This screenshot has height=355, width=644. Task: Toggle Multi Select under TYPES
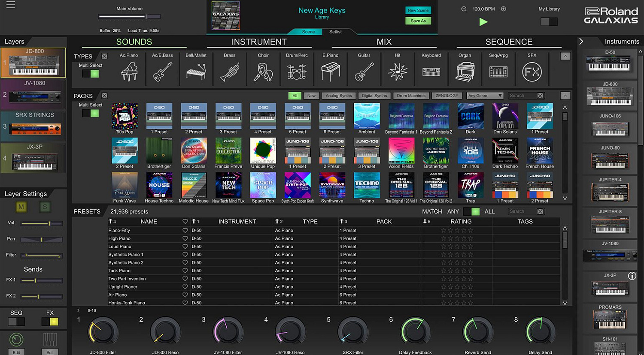coord(91,74)
